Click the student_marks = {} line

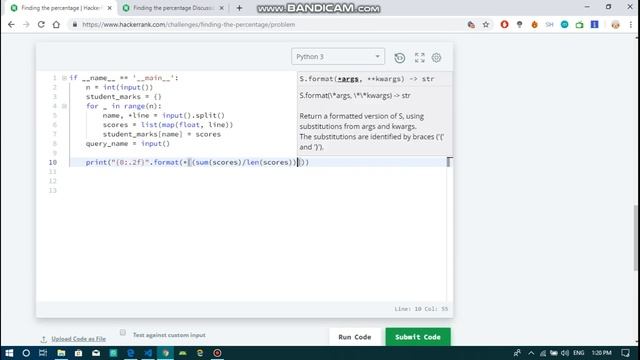click(x=124, y=97)
